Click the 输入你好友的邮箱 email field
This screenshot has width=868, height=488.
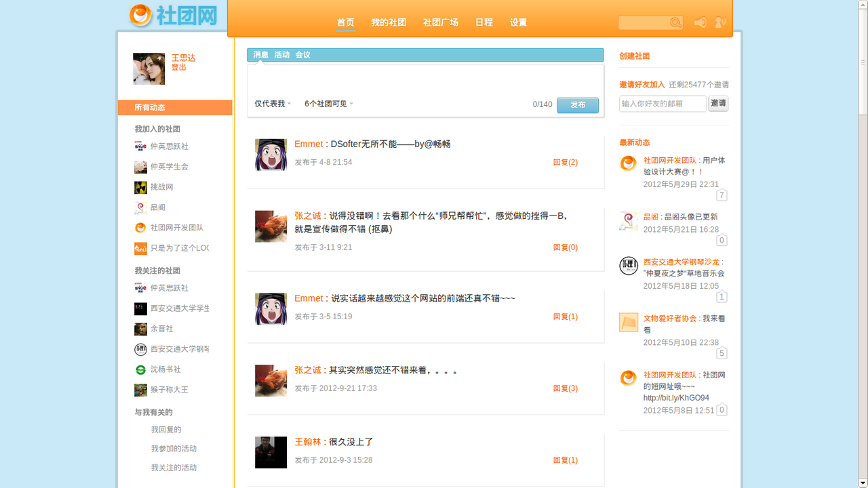pyautogui.click(x=663, y=104)
